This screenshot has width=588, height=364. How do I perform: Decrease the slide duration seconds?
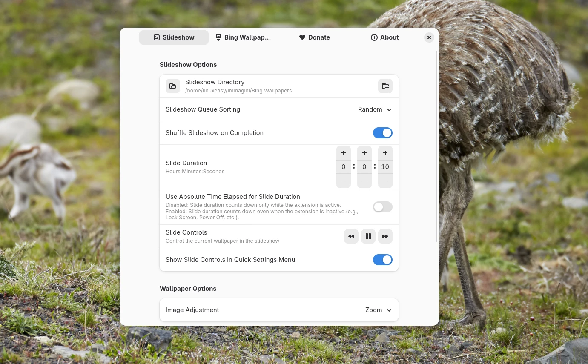click(385, 181)
